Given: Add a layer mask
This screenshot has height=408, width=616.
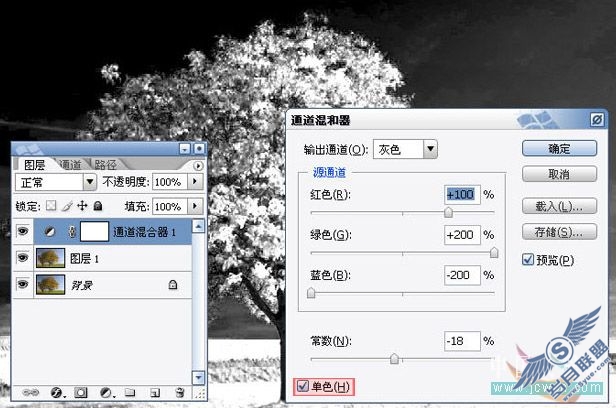Looking at the screenshot, I should click(x=81, y=392).
